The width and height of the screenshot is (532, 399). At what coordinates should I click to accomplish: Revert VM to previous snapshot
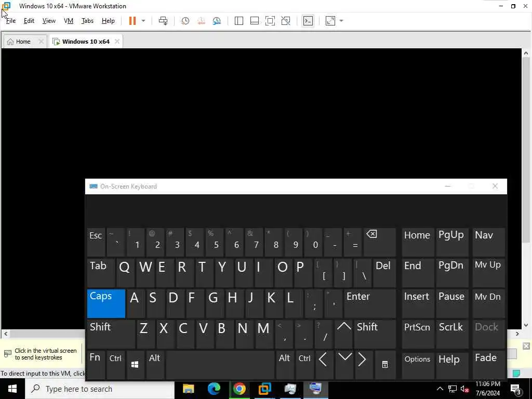tap(201, 21)
